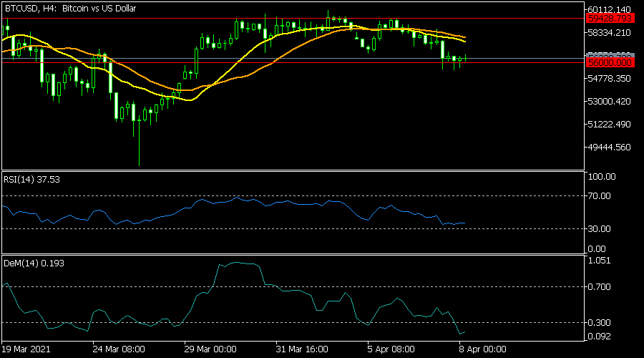Click the DeMarker 0.700 level label

pos(599,287)
